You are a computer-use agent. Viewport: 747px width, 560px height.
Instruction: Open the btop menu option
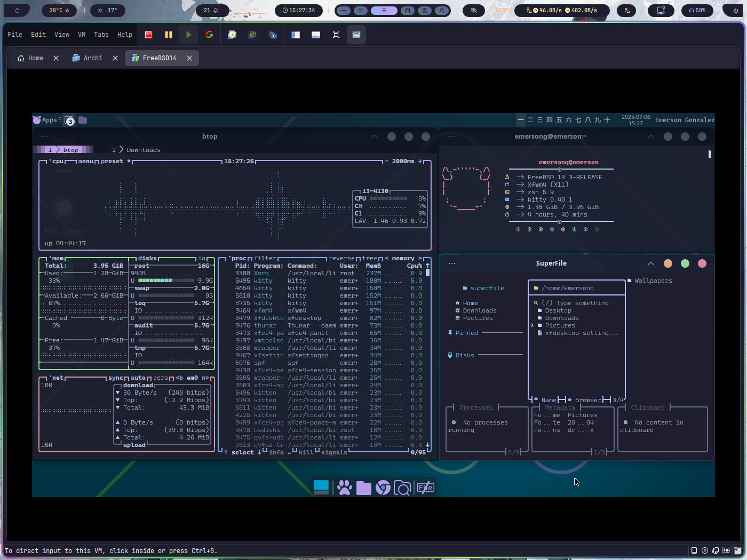[x=86, y=161]
